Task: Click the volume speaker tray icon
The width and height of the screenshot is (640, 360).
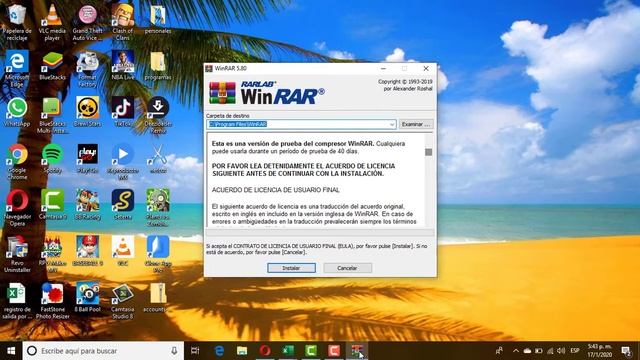Action: point(561,351)
